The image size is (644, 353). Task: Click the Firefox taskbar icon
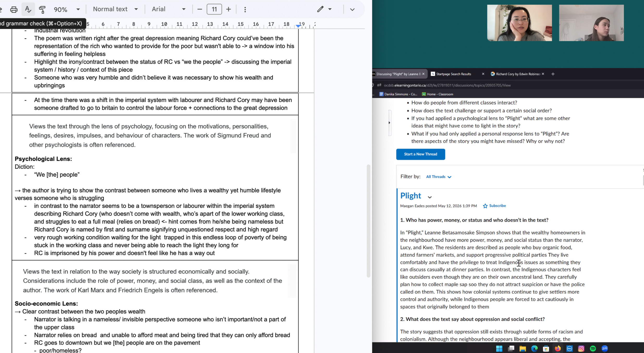tap(558, 348)
